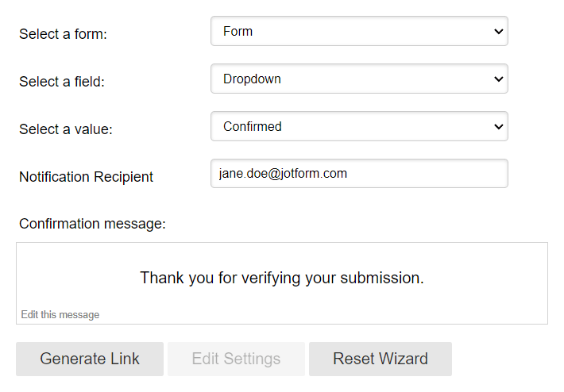Click the 'Select a field:' label
The height and width of the screenshot is (392, 564).
pos(62,81)
